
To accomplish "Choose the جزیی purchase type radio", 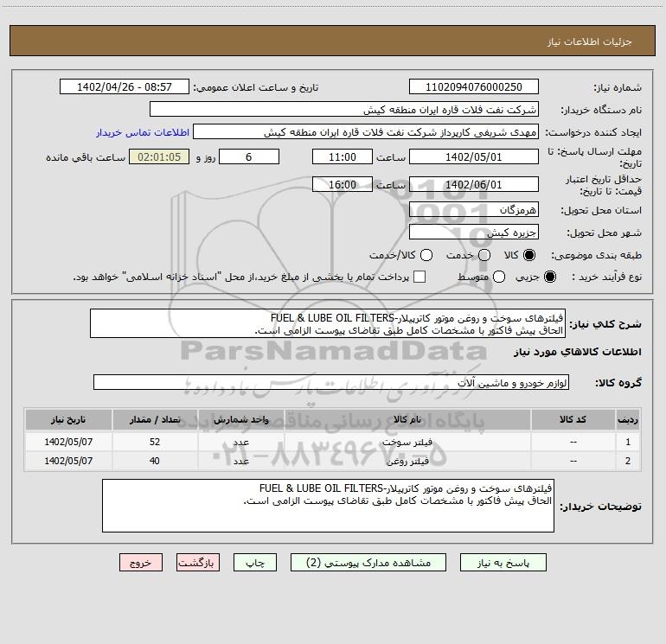I will pos(550,277).
